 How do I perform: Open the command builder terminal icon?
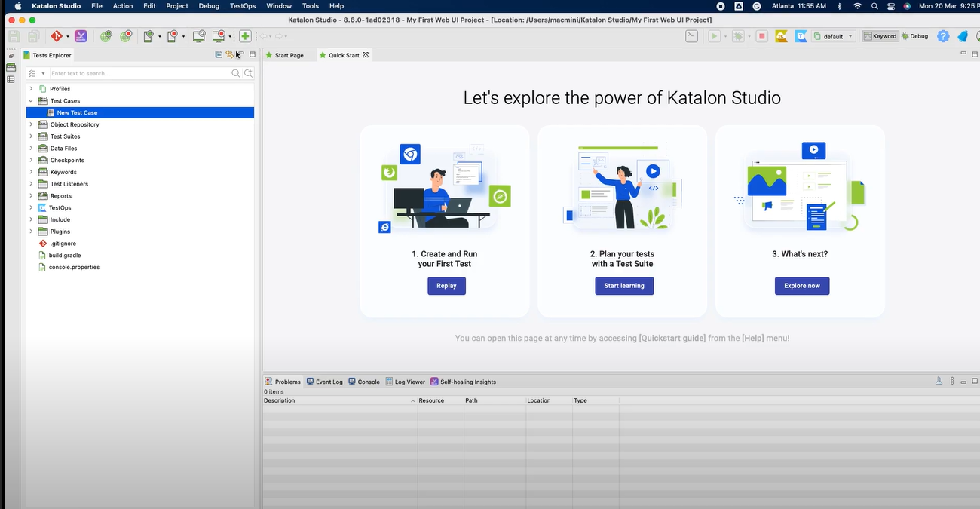(x=691, y=36)
